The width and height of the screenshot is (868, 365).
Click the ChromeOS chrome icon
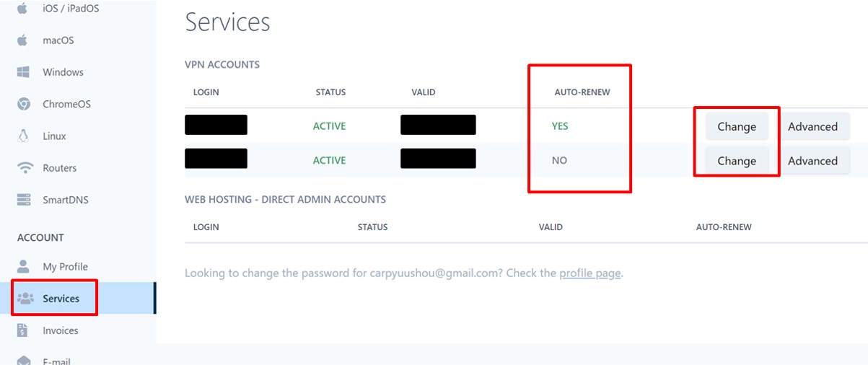(x=24, y=104)
